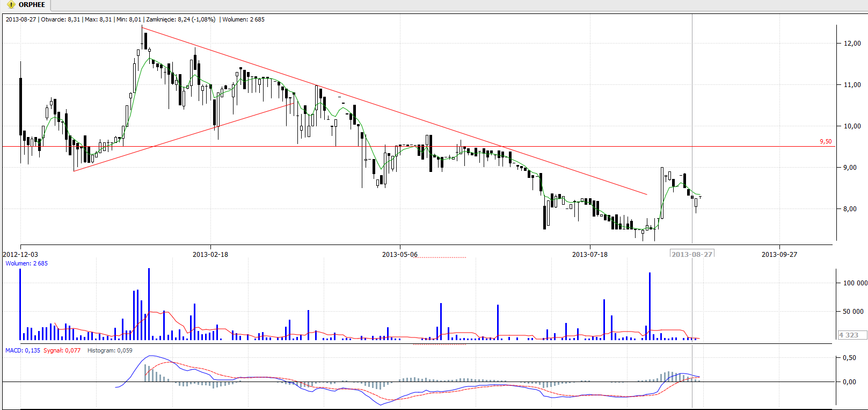Click the 0,50 MACD axis label
The image size is (868, 410).
pos(849,358)
